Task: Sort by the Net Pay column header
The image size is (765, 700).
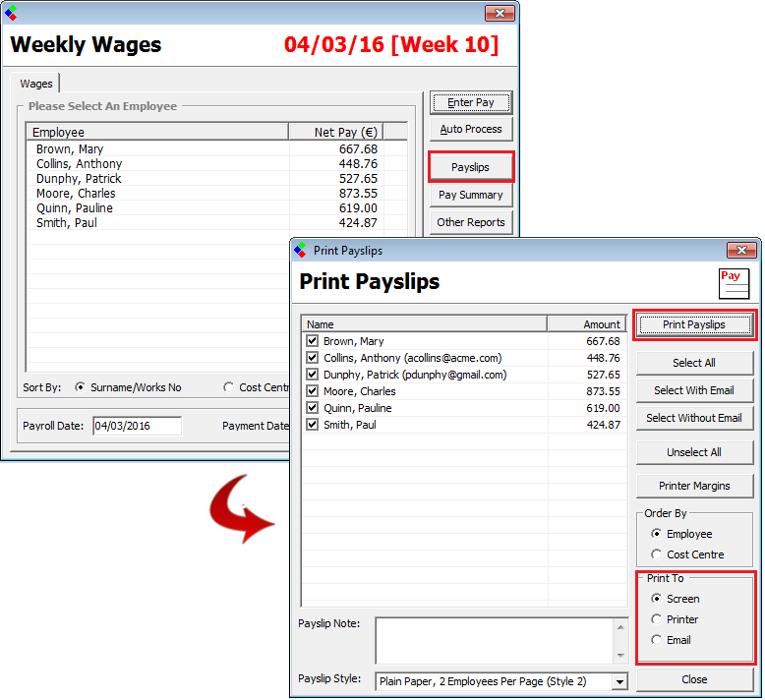Action: pos(334,132)
